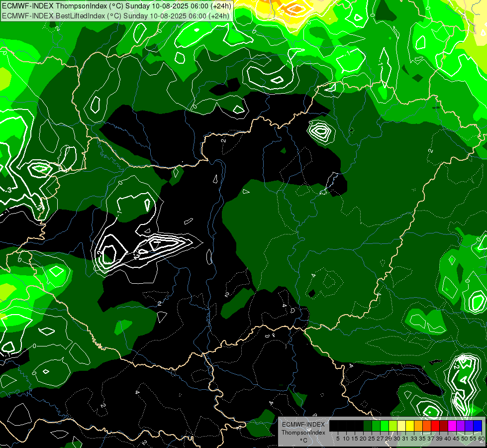This screenshot has width=487, height=448.
Task: Click the ECMWF-INDEX label in the legend
Action: coord(303,425)
